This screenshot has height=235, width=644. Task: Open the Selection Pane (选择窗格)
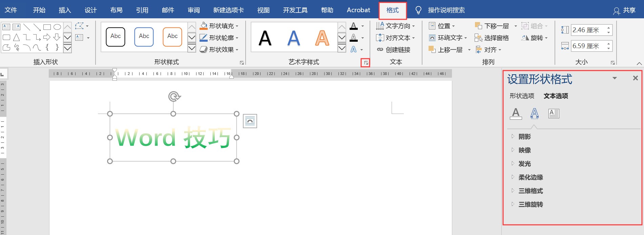click(492, 38)
